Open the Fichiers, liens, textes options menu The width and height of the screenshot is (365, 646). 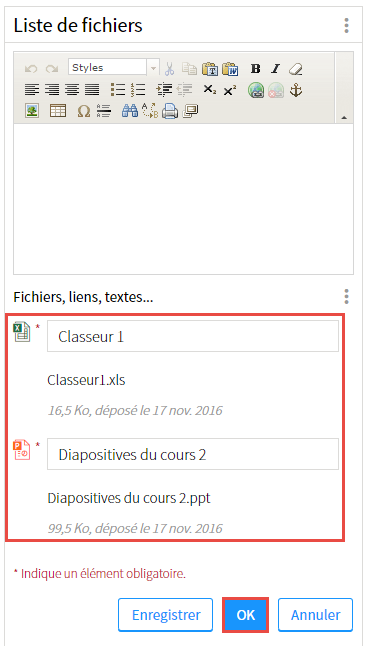click(346, 297)
